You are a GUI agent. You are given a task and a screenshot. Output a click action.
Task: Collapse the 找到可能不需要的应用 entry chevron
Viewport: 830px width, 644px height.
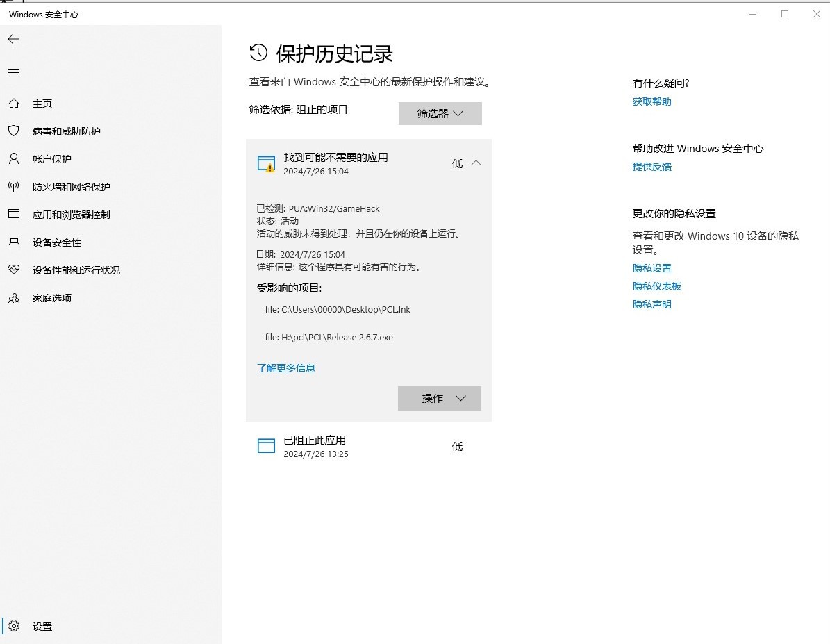coord(476,163)
